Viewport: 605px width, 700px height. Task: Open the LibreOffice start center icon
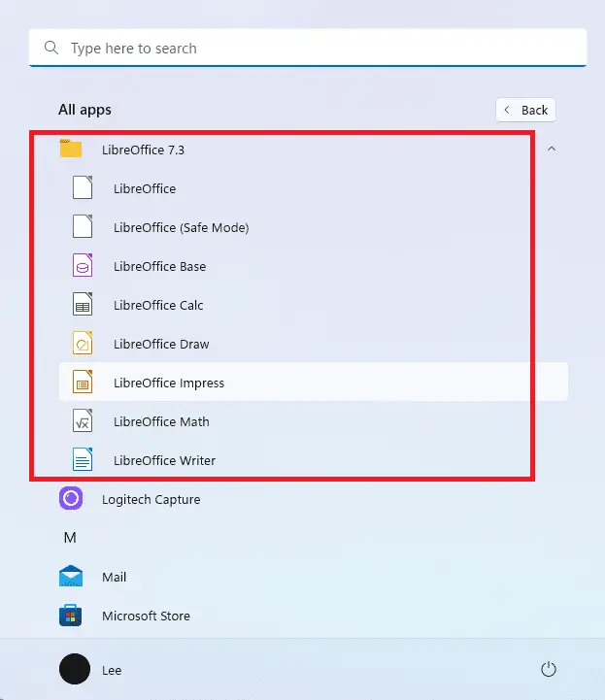pyautogui.click(x=83, y=187)
